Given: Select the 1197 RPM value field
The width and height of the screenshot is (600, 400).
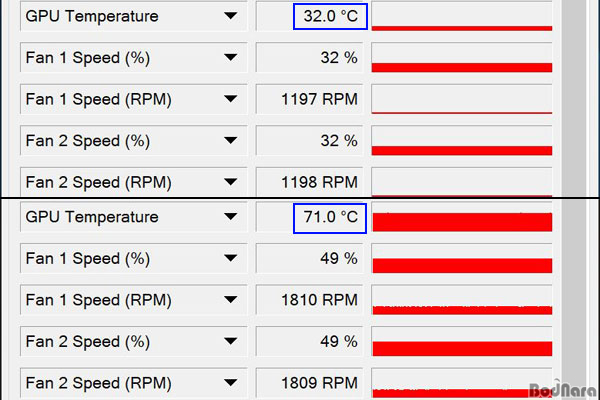Looking at the screenshot, I should (x=312, y=99).
